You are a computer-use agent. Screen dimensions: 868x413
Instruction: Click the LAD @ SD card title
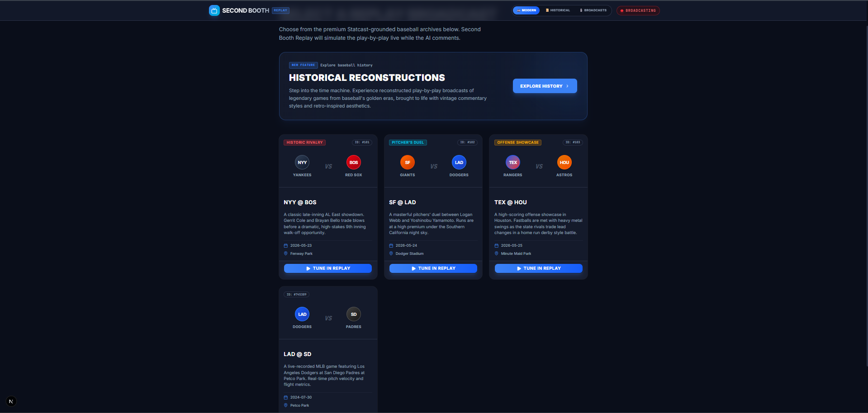coord(298,354)
